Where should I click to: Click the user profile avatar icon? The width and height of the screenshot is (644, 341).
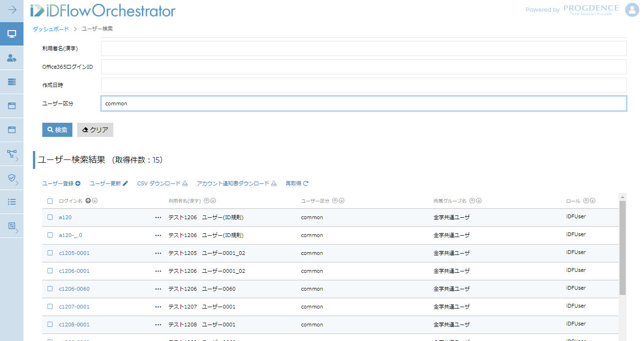632,10
